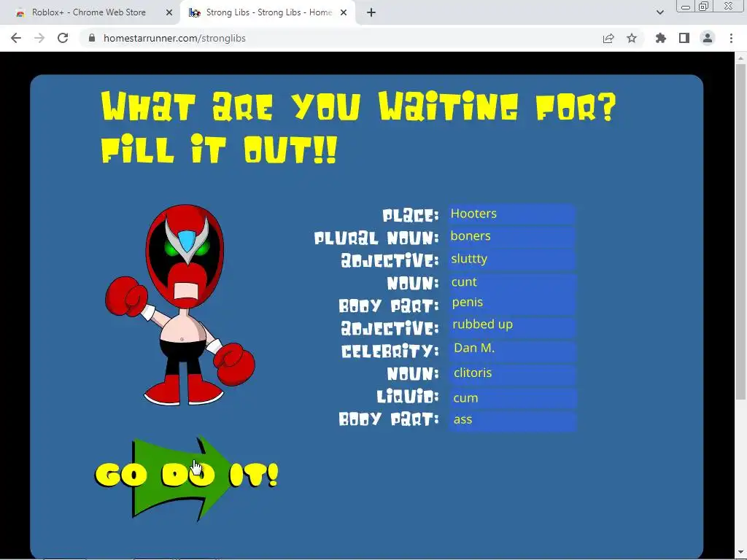Click the site lock icon
Screen dimensions: 747x560
[x=92, y=38]
